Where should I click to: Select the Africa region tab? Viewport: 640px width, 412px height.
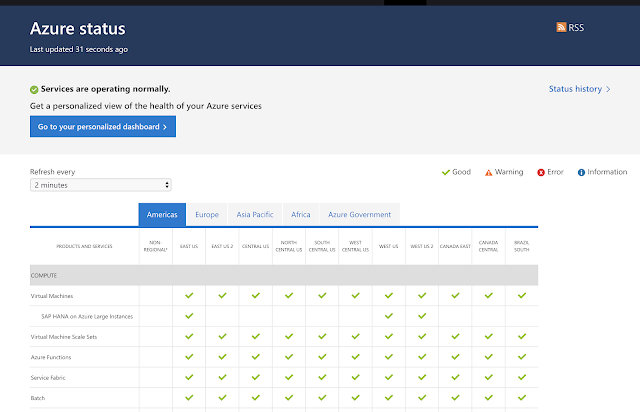tap(301, 214)
